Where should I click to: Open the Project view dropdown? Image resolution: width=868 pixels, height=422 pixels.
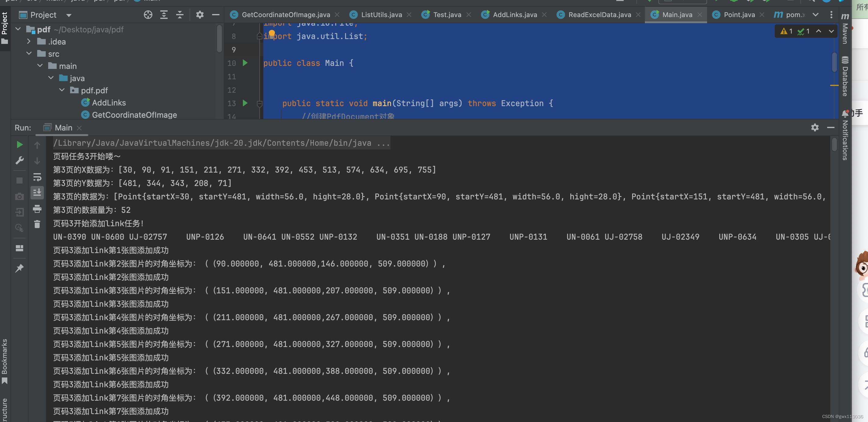[69, 15]
